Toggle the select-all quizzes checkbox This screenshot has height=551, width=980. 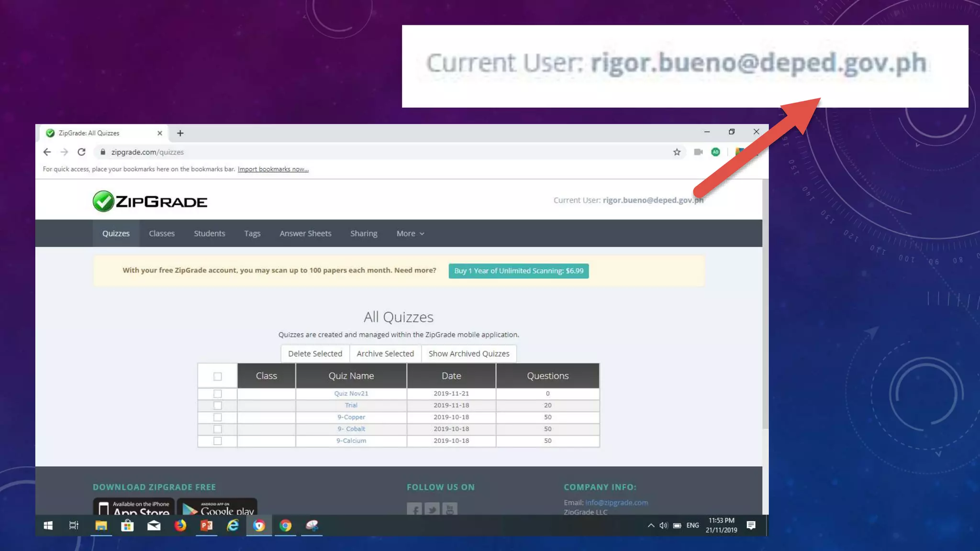tap(218, 376)
